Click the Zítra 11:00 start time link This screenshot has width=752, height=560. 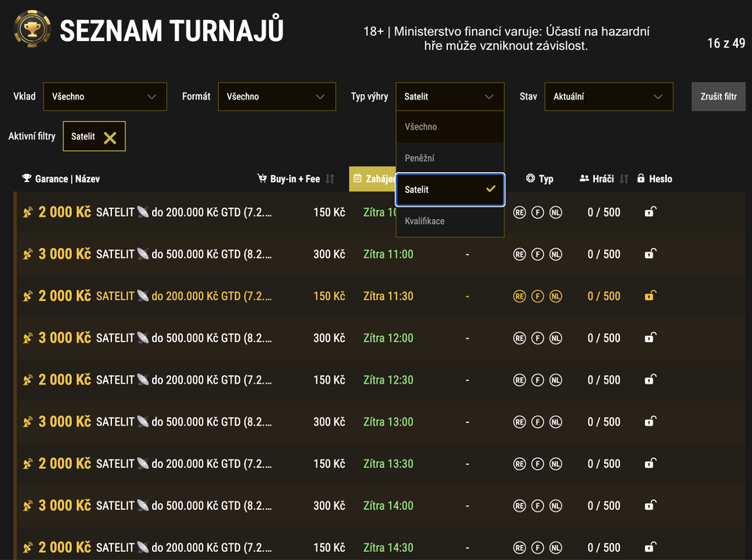pyautogui.click(x=388, y=254)
